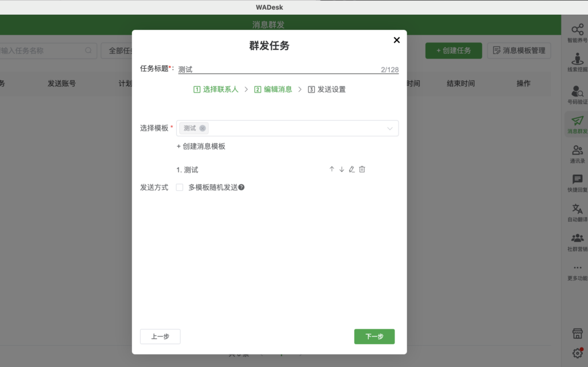Click + 创建消息模板 link
Viewport: 588px width, 367px height.
pyautogui.click(x=200, y=146)
